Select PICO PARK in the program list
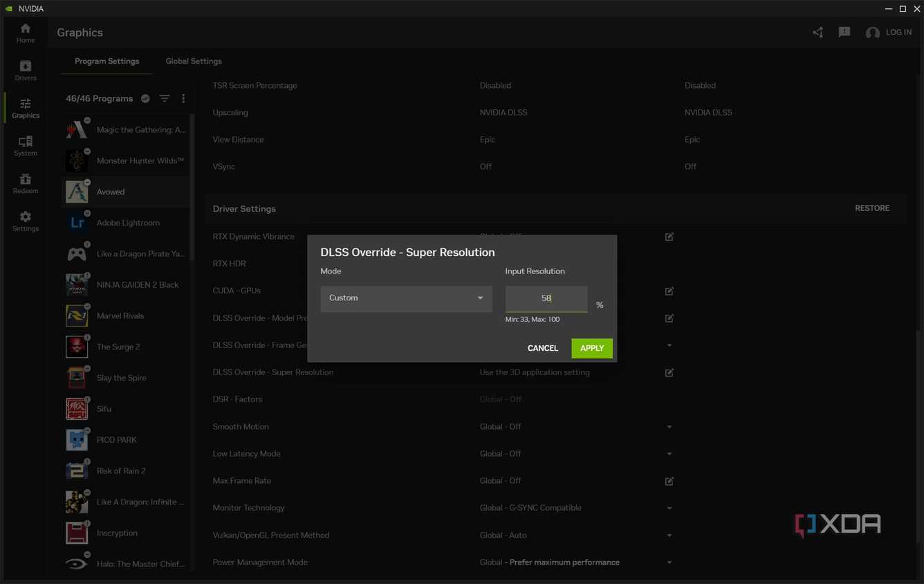Viewport: 924px width, 584px height. point(125,439)
